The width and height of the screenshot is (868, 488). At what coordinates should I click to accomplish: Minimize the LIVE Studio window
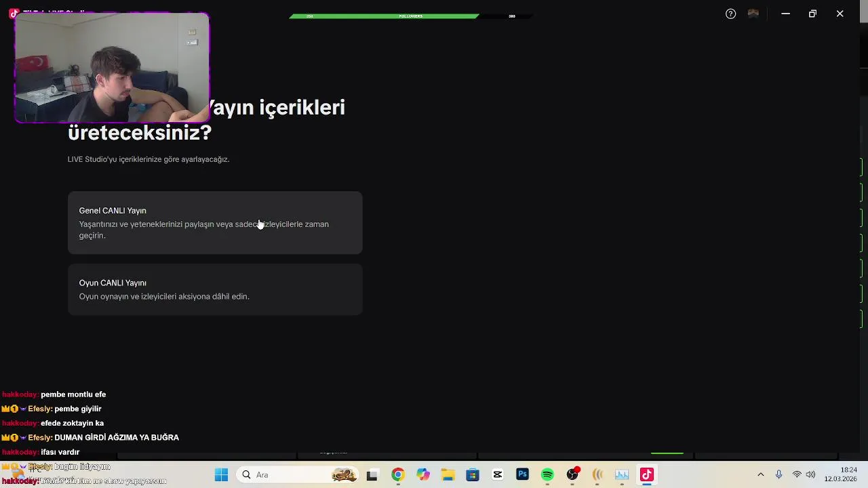tap(785, 14)
